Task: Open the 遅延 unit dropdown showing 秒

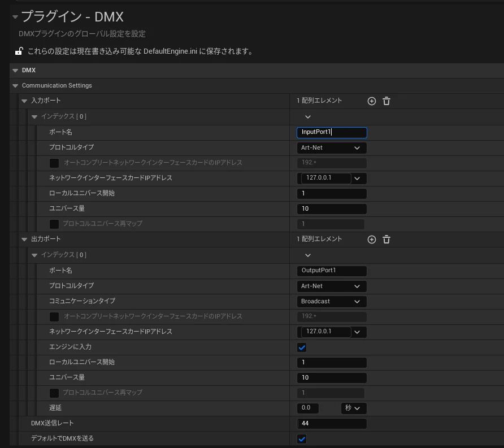Action: (354, 408)
